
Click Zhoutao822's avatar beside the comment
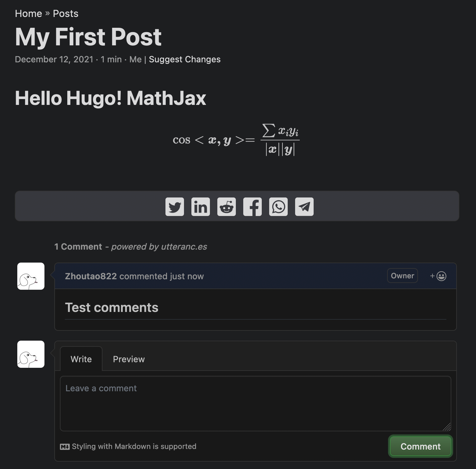[x=31, y=276]
